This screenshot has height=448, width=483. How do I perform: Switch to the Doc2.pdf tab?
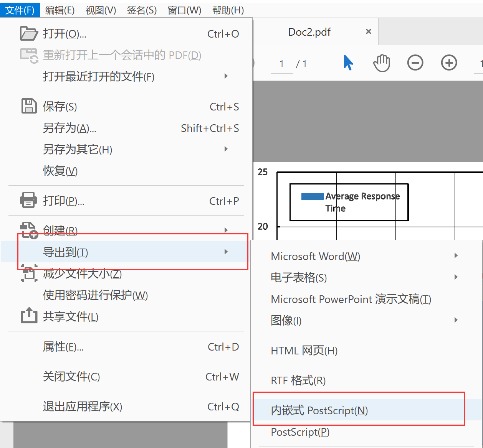pos(309,32)
